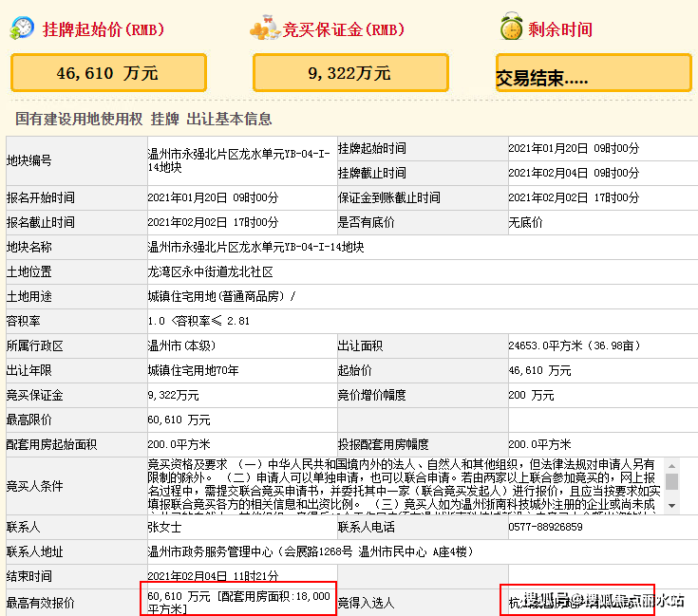
Task: Click value 24653.0平方米(36.98亩)
Action: pos(575,346)
